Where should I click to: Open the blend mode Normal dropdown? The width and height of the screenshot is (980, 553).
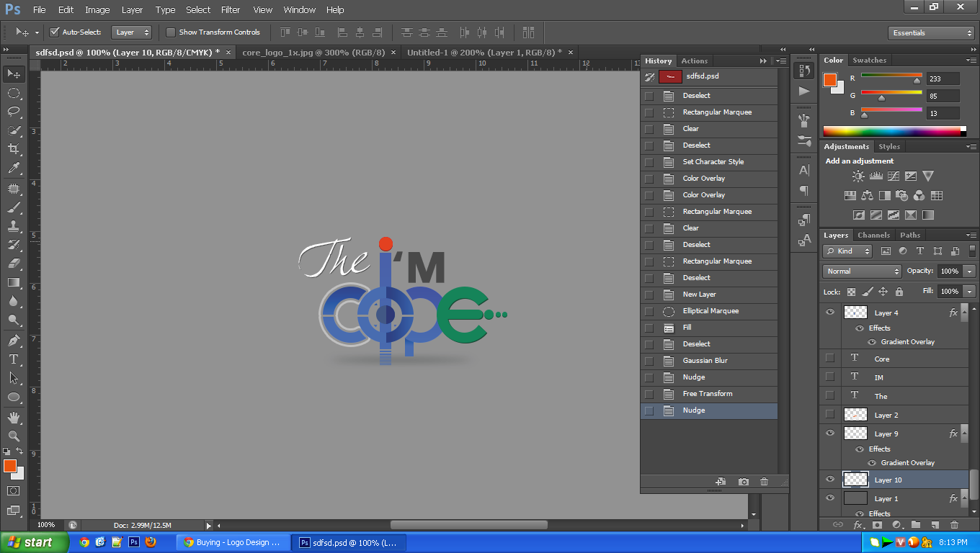pos(862,271)
